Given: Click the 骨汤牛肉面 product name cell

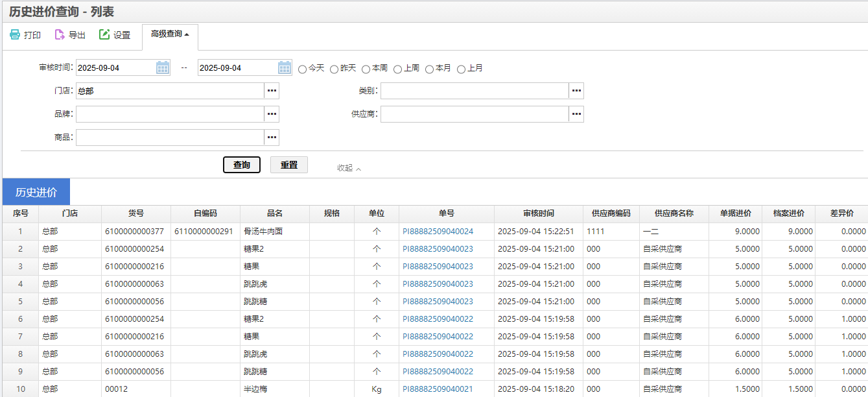Looking at the screenshot, I should pos(275,232).
